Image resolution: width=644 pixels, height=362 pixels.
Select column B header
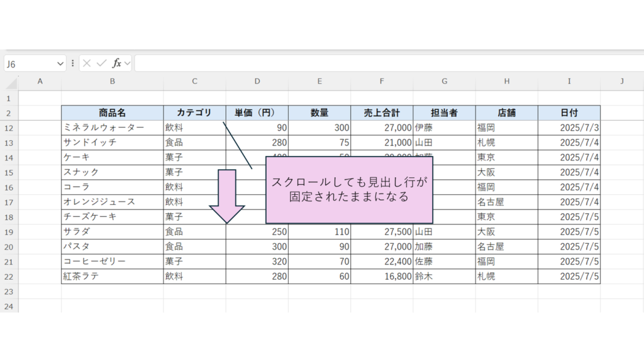pos(112,81)
